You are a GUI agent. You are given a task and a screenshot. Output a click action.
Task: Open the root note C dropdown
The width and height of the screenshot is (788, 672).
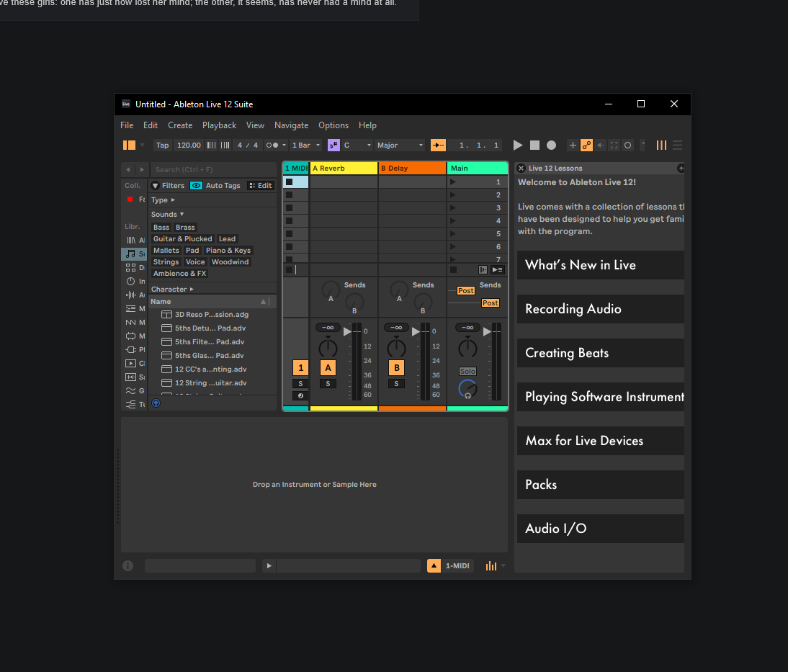(357, 145)
